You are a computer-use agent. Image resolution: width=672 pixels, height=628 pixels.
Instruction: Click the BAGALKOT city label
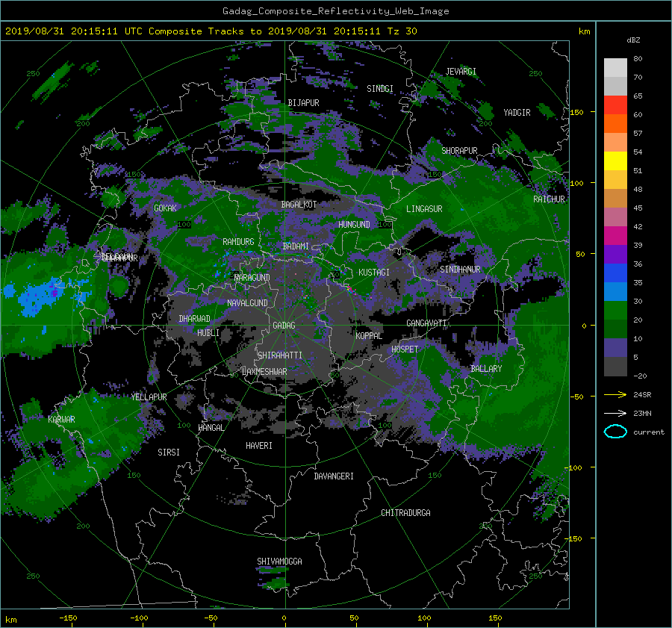[x=299, y=205]
